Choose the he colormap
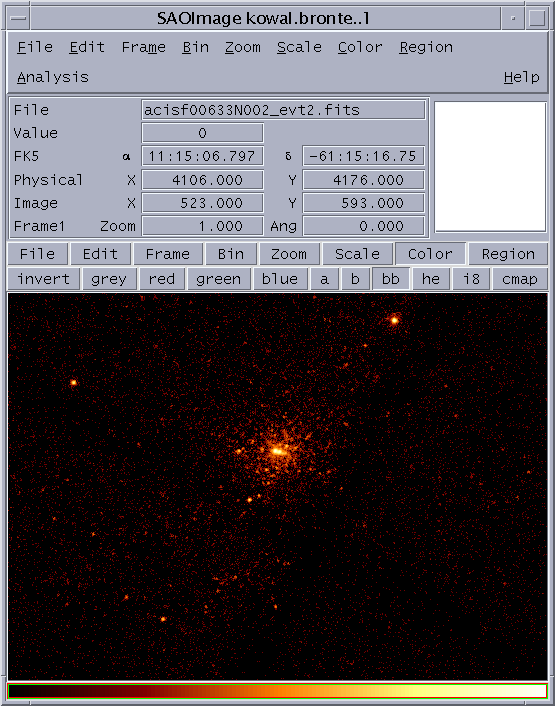The width and height of the screenshot is (555, 706). coord(431,279)
